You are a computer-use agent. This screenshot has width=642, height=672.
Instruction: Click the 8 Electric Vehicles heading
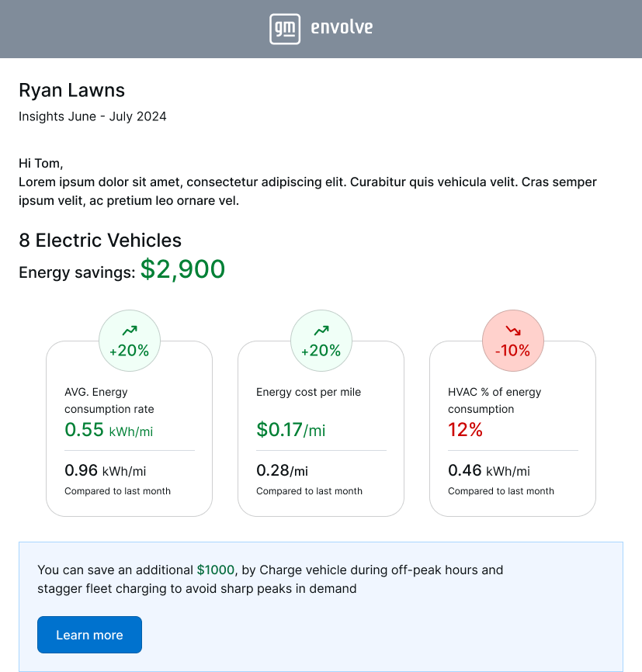point(100,241)
